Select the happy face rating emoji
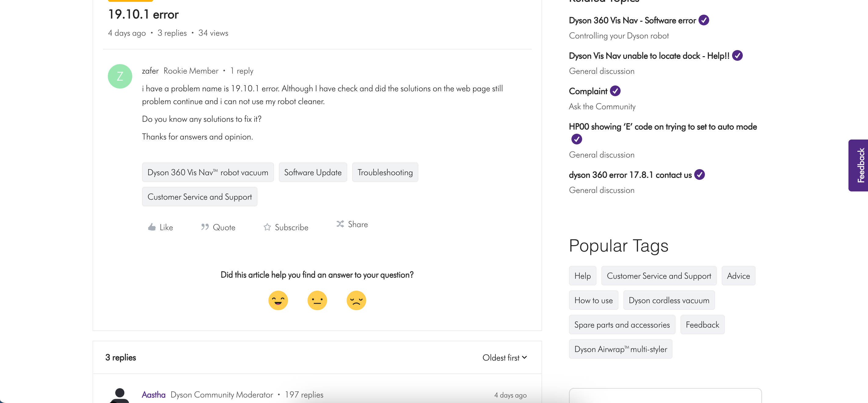Screen dimensions: 868x403 278,300
